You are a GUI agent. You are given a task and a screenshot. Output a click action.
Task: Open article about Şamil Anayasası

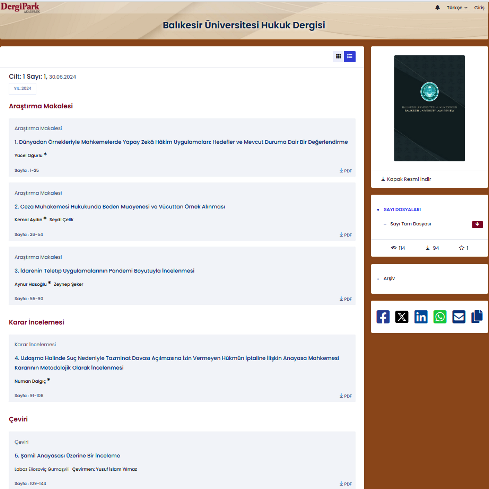click(x=67, y=456)
